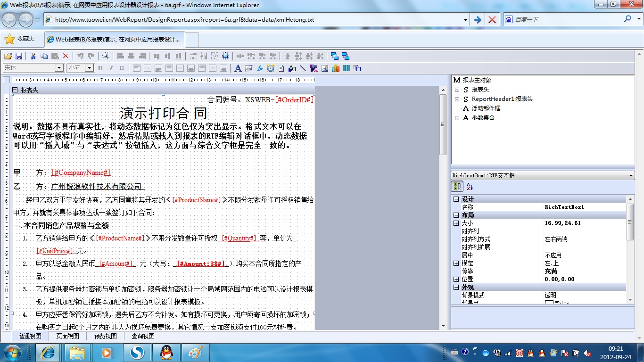This screenshot has height=362, width=644.
Task: Click the browser address bar URL field
Action: point(255,20)
